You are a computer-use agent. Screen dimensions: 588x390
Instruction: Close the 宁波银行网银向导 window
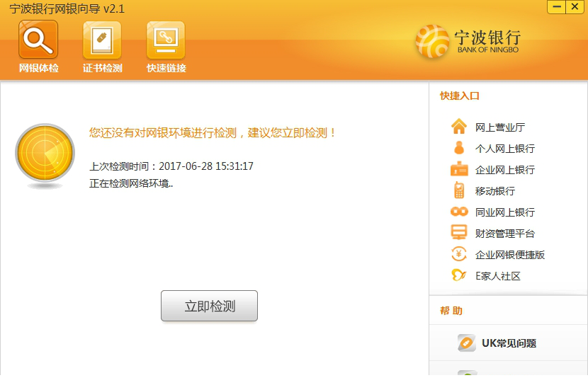coord(575,7)
